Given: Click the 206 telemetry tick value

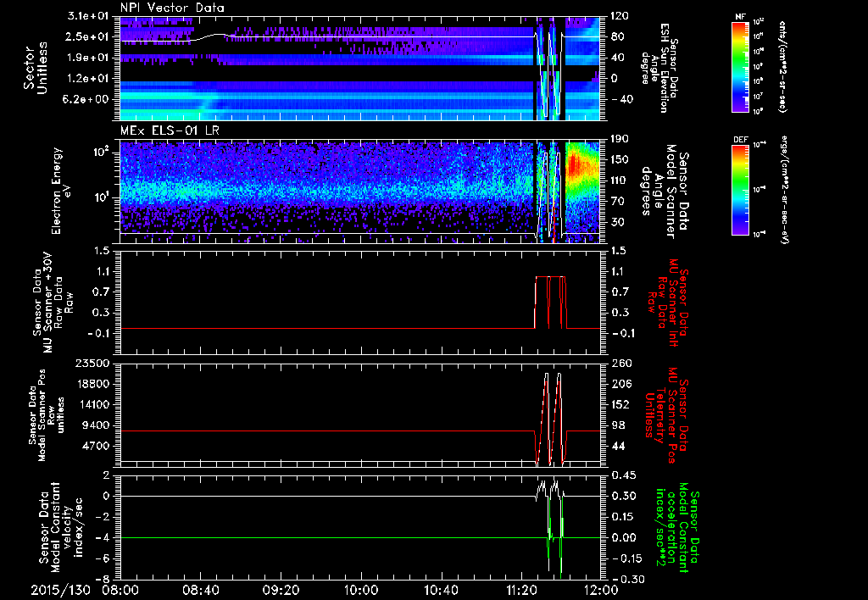Looking at the screenshot, I should (620, 384).
